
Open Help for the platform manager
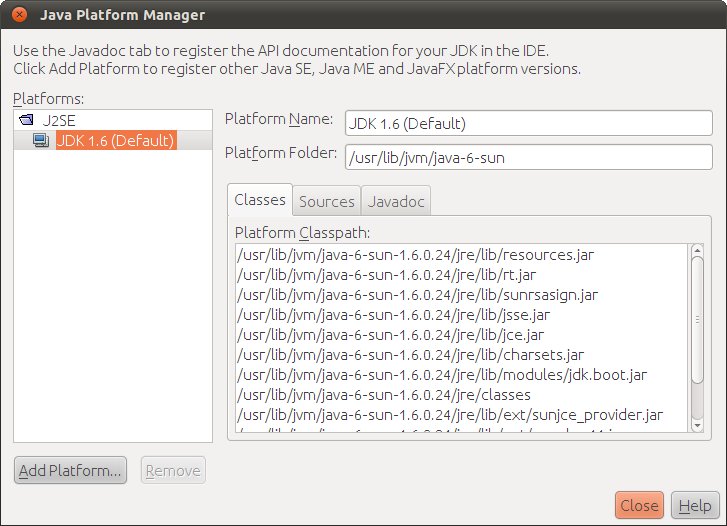[x=695, y=505]
